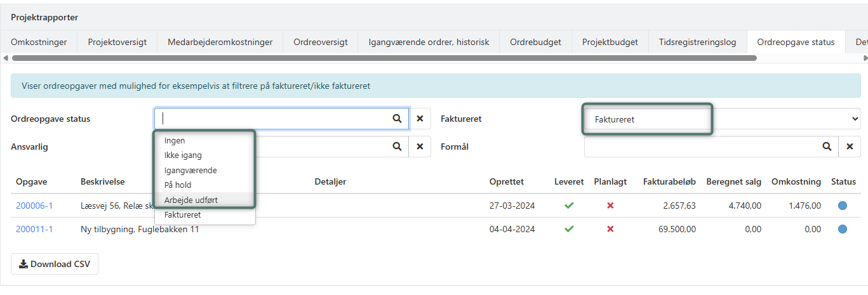The width and height of the screenshot is (868, 295).
Task: Open the Faktureret dropdown
Action: [x=721, y=119]
